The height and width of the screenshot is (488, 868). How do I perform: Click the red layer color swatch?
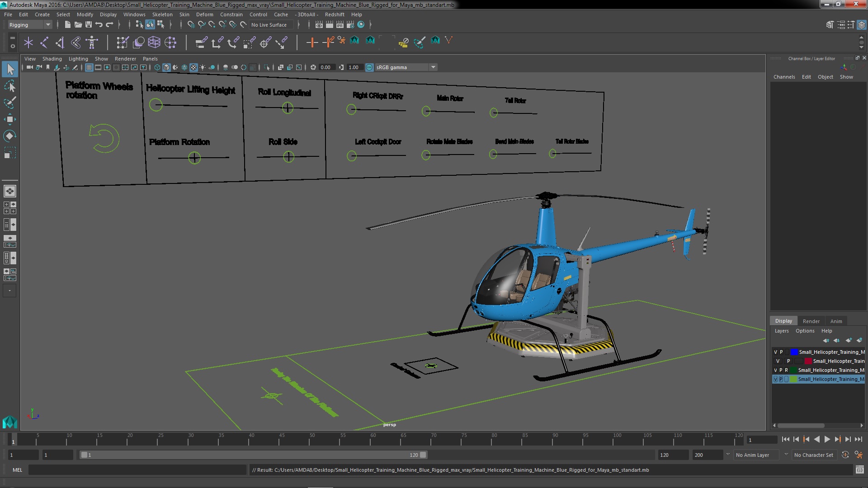coord(808,361)
